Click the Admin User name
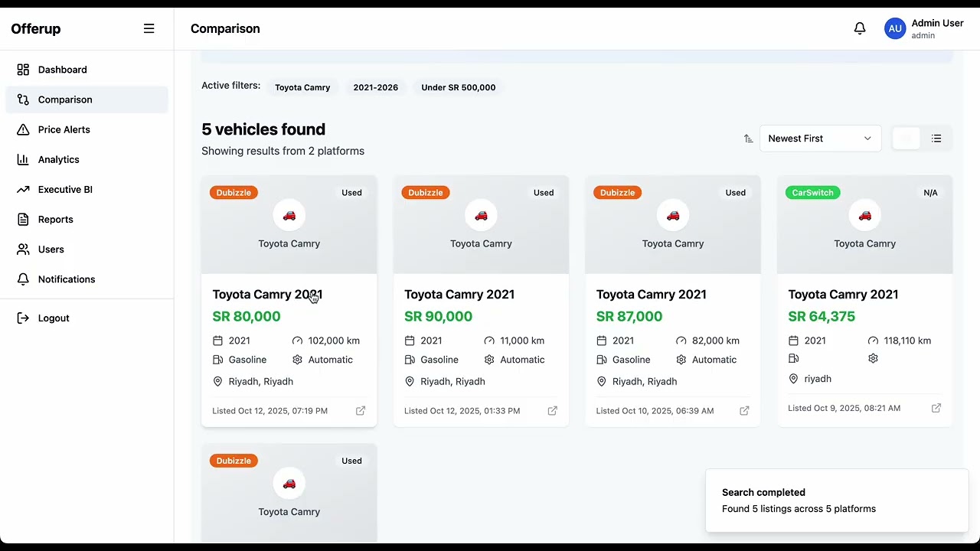The image size is (980, 551). tap(937, 23)
